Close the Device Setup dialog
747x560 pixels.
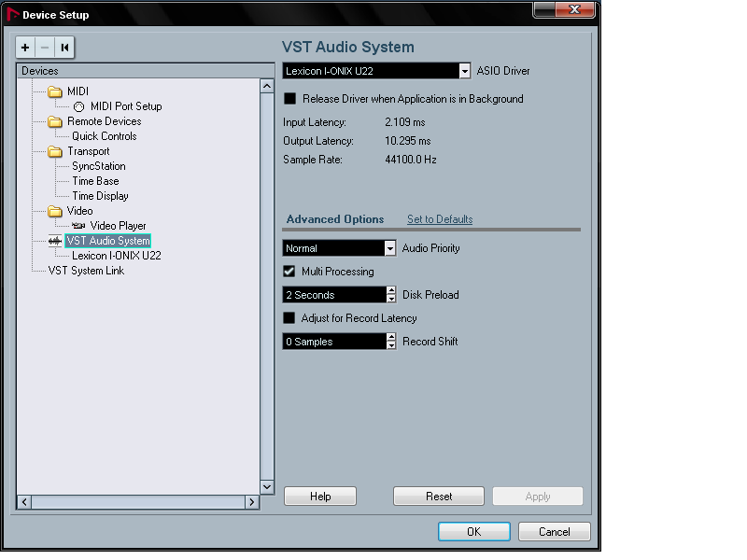pos(574,9)
